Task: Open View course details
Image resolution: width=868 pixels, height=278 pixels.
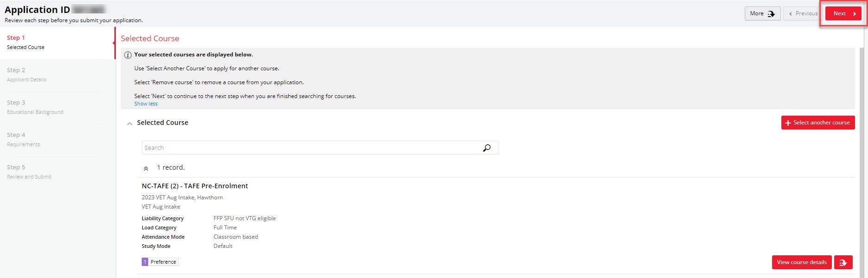Action: click(801, 262)
